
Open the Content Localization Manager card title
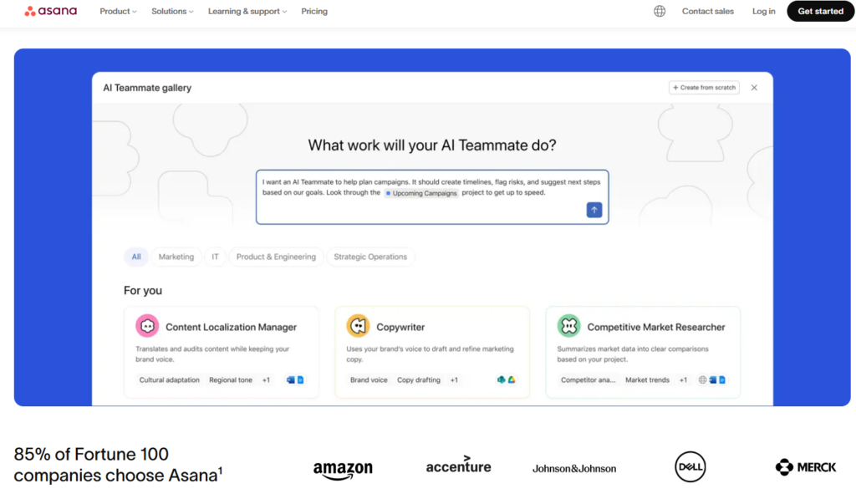[x=231, y=327]
